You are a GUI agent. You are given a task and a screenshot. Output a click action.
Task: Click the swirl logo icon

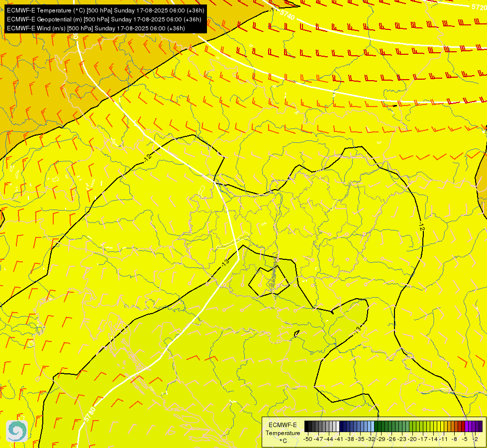click(17, 431)
